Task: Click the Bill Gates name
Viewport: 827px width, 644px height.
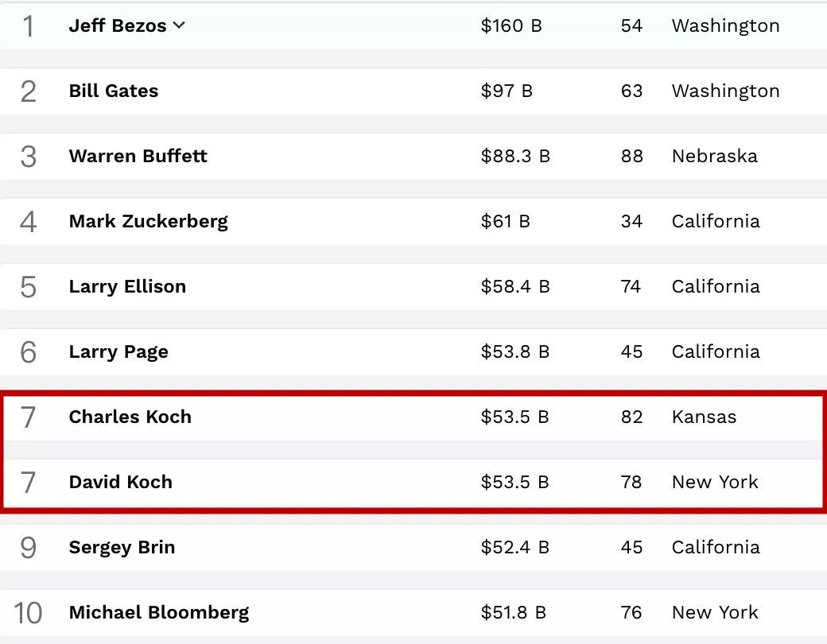Action: click(113, 91)
